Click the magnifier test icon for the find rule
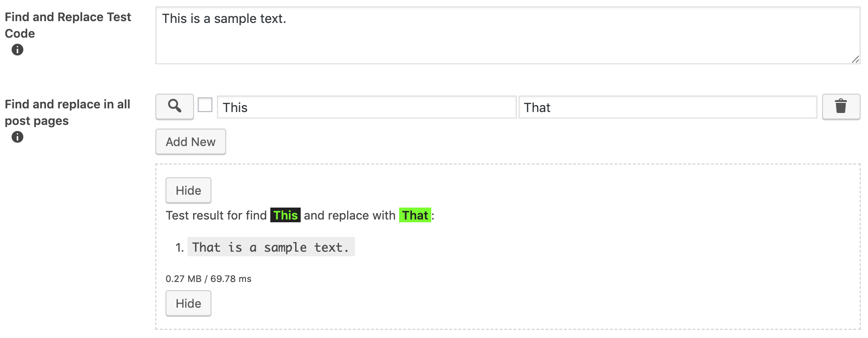This screenshot has height=338, width=868. pos(174,107)
